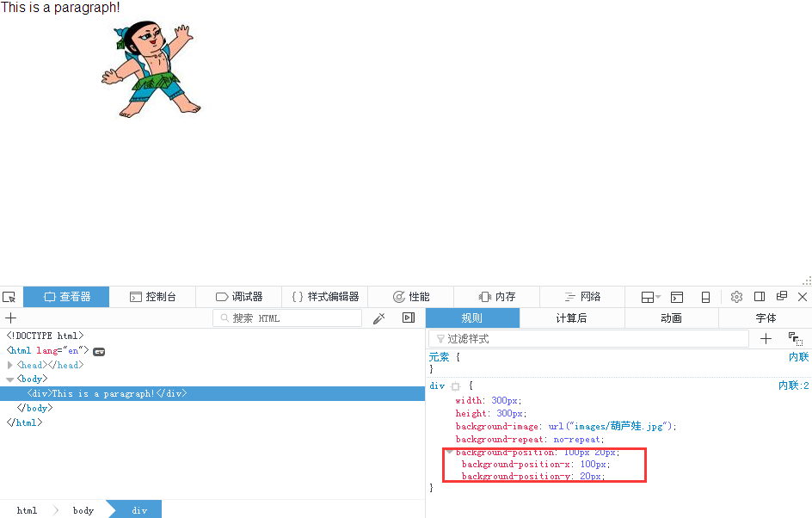The image size is (812, 518).
Task: Highlight elements matching div selector icon
Action: click(x=456, y=386)
